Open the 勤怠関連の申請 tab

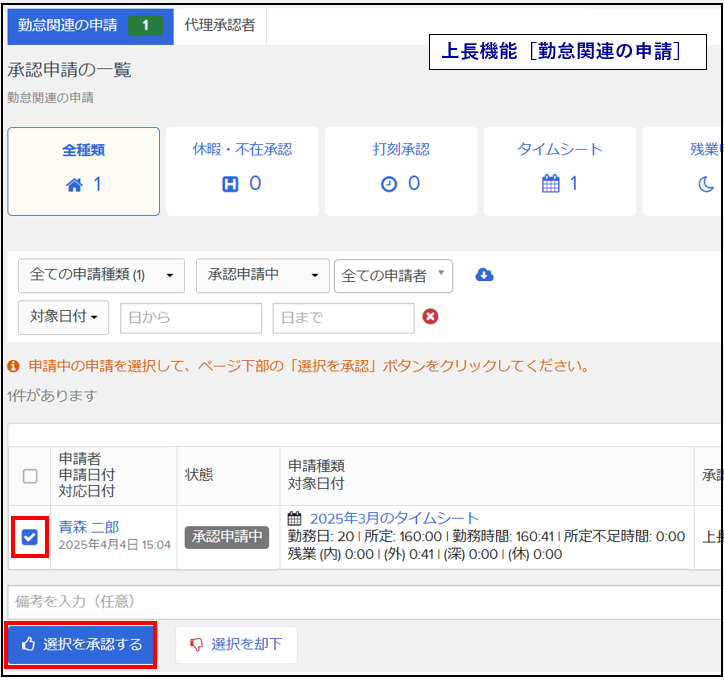[90, 26]
